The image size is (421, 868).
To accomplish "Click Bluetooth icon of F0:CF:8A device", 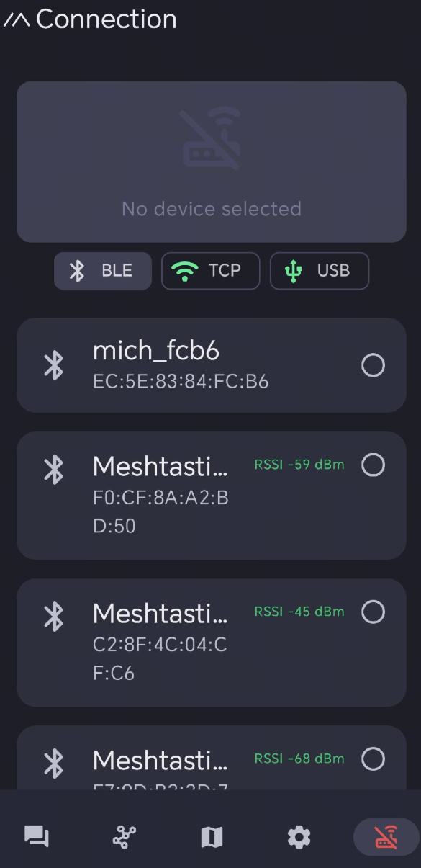I will click(x=54, y=470).
